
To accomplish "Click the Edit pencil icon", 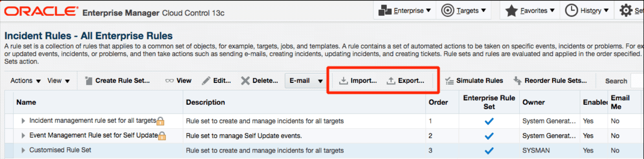I will pos(206,81).
